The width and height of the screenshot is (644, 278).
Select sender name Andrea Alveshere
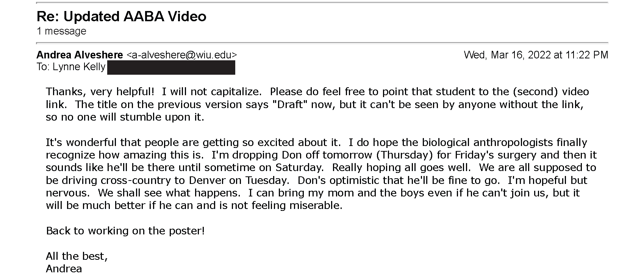click(80, 55)
